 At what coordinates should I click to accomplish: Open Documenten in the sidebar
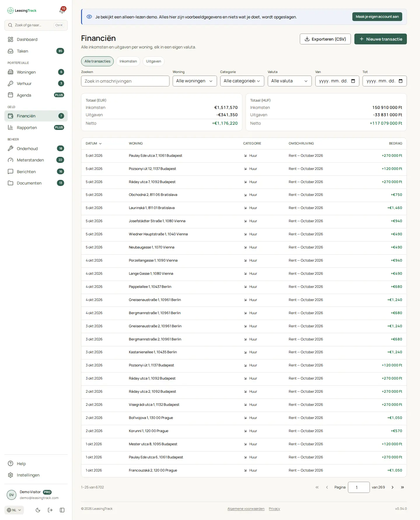(x=36, y=183)
